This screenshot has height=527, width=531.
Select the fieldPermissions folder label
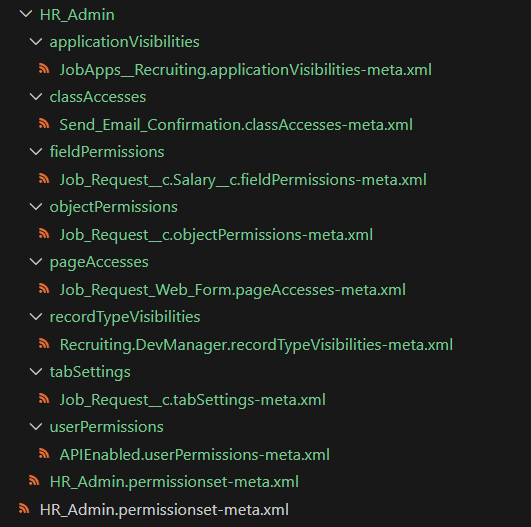click(107, 152)
